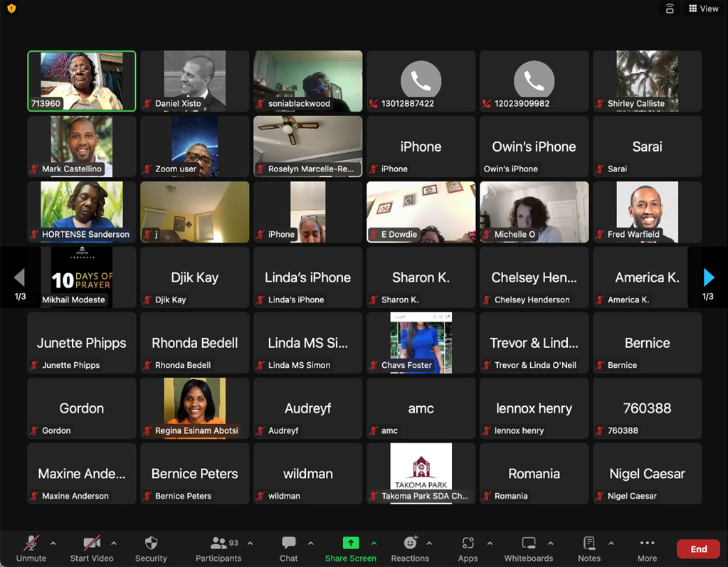728x567 pixels.
Task: Select Fred Warfield's video tile
Action: tap(647, 212)
